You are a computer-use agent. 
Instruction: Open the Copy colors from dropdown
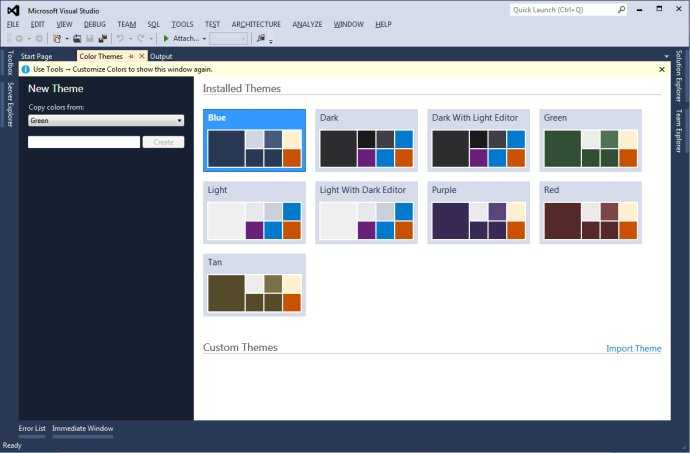[106, 120]
